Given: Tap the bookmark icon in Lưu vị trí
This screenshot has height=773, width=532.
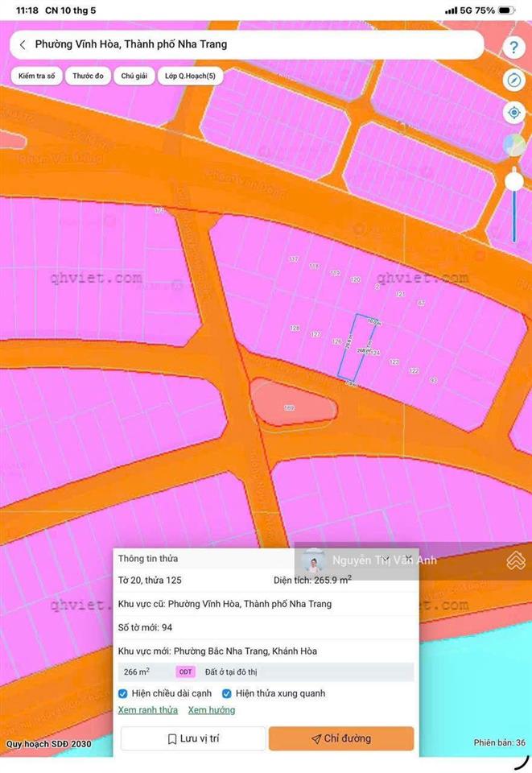Looking at the screenshot, I should coord(172,738).
